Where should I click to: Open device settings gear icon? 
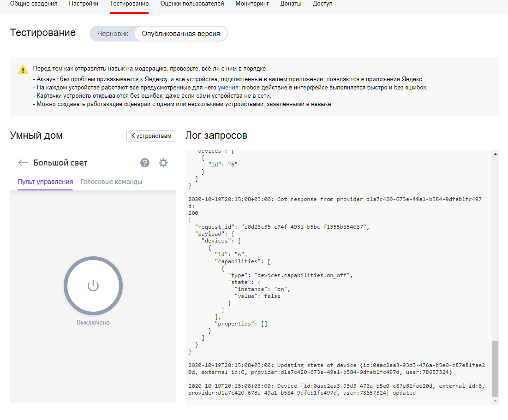tap(163, 163)
